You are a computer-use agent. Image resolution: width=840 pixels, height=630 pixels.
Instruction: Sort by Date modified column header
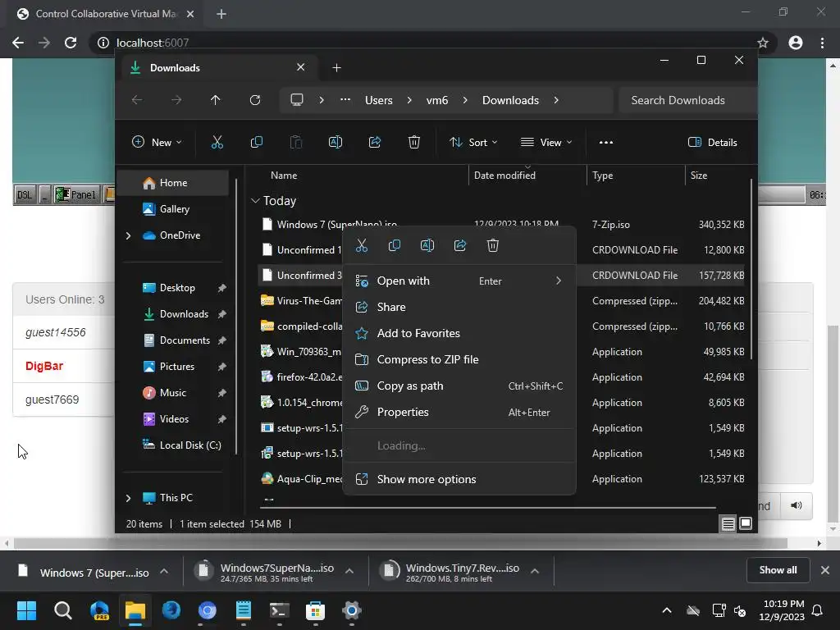pyautogui.click(x=527, y=176)
